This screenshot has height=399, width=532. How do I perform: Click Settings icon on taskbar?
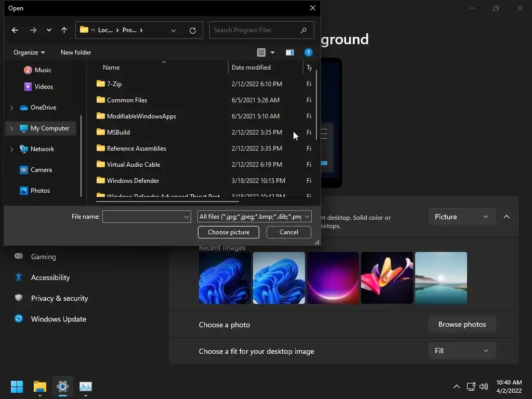pos(63,387)
